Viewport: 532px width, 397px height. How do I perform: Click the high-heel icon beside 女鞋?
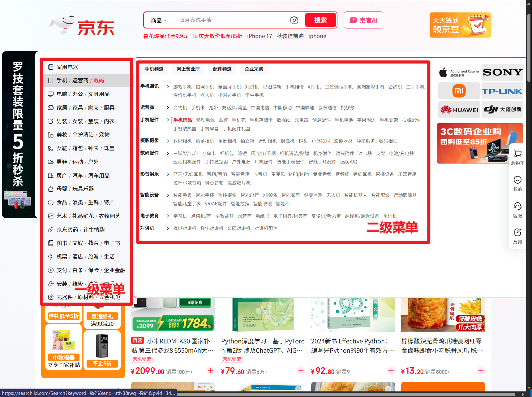pyautogui.click(x=51, y=148)
